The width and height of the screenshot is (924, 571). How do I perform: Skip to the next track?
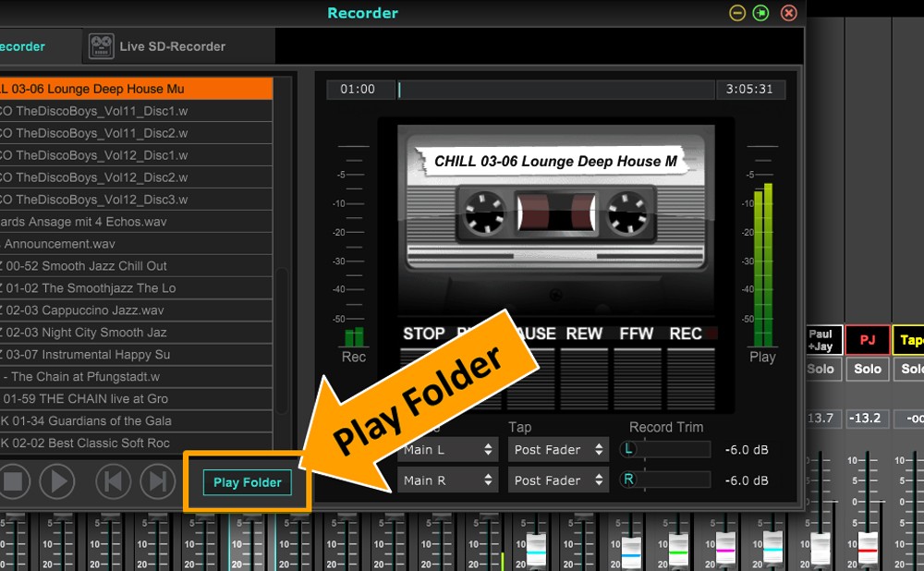[x=158, y=481]
